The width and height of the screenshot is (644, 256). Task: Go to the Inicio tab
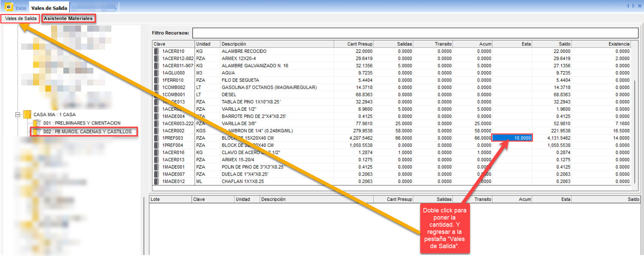coord(20,8)
